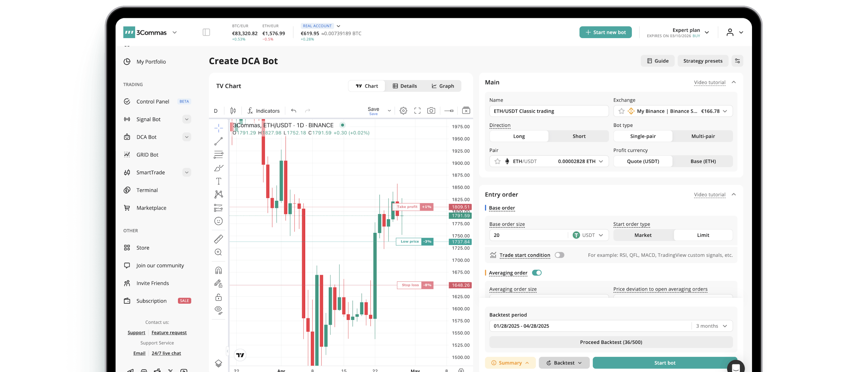868x372 pixels.
Task: Open chart settings gear icon
Action: pos(403,111)
